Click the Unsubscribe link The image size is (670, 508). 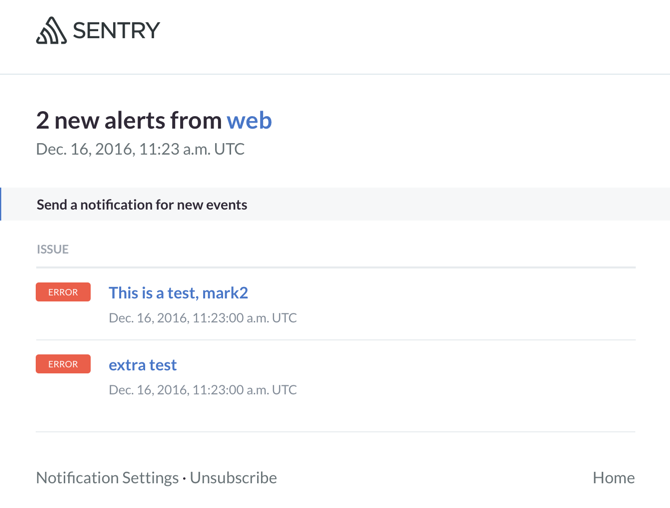point(233,478)
